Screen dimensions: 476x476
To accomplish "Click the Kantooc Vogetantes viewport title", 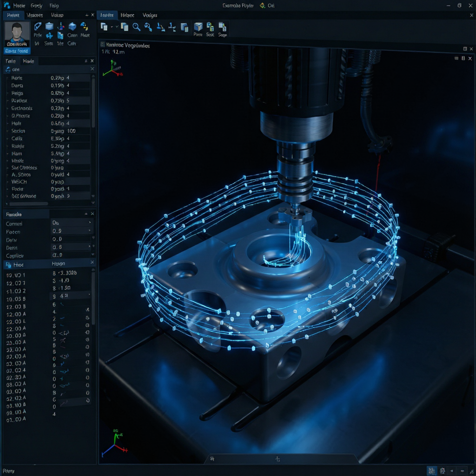I will click(x=128, y=46).
